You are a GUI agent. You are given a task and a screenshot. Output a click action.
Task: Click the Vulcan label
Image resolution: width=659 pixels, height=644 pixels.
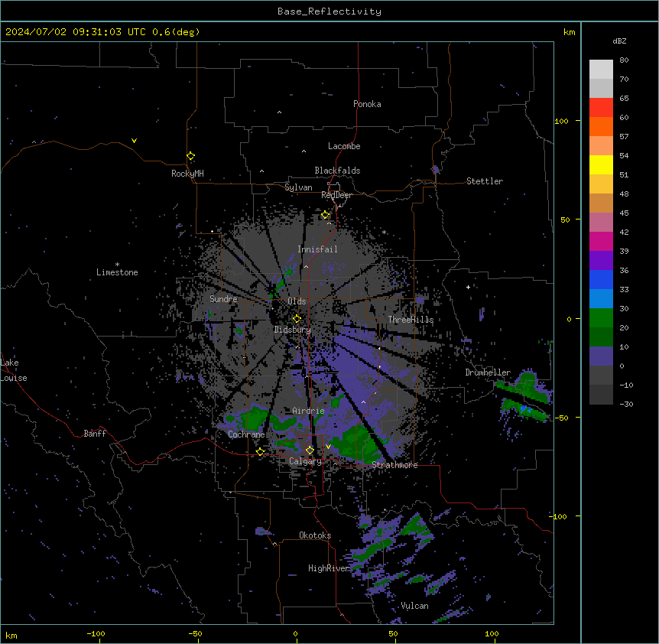414,606
